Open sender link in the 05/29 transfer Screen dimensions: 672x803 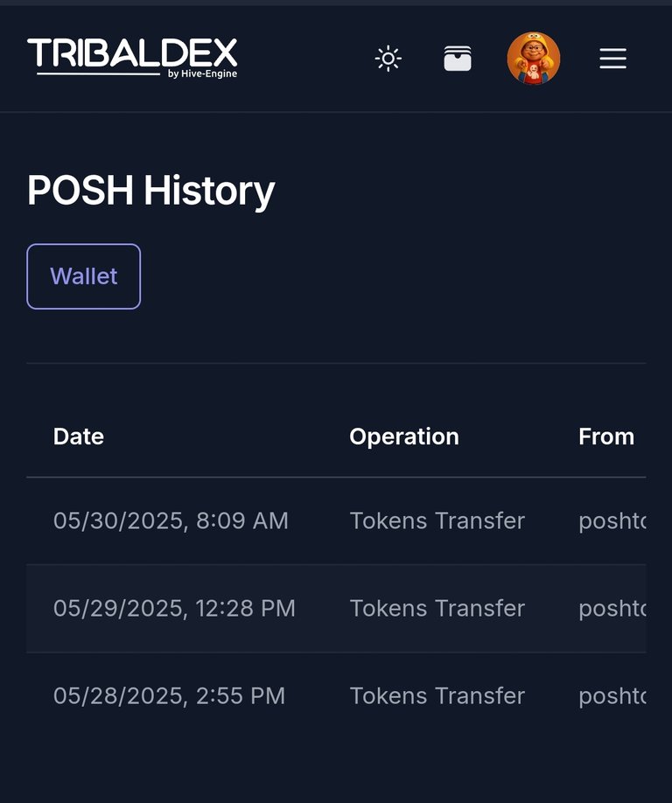(612, 609)
